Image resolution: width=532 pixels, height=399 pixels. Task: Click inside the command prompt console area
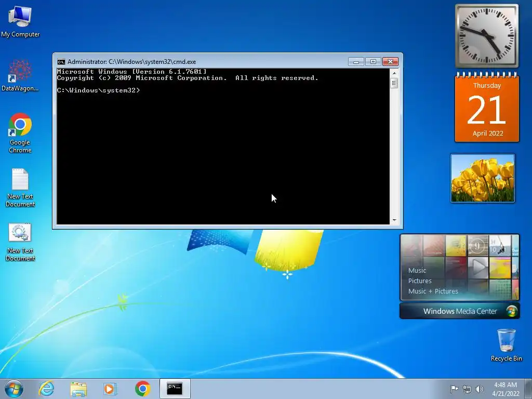click(x=223, y=146)
